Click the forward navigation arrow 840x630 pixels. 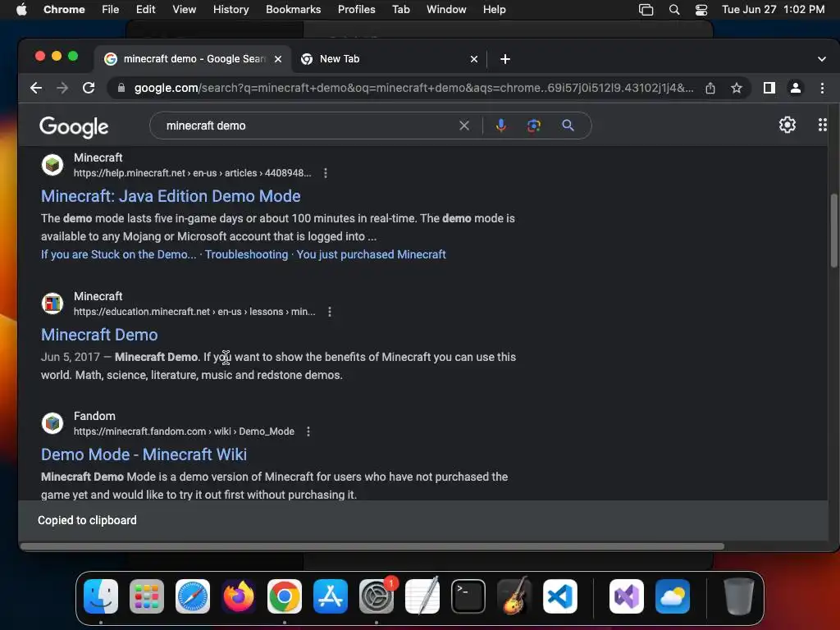[62, 88]
